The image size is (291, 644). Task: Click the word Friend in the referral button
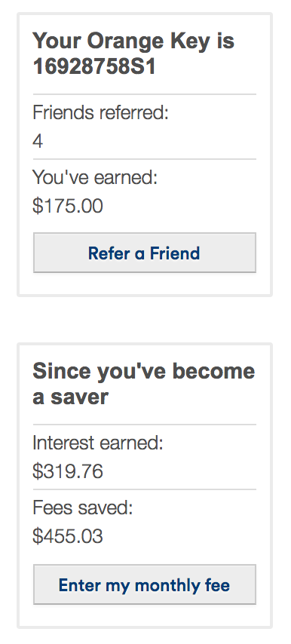pos(175,253)
